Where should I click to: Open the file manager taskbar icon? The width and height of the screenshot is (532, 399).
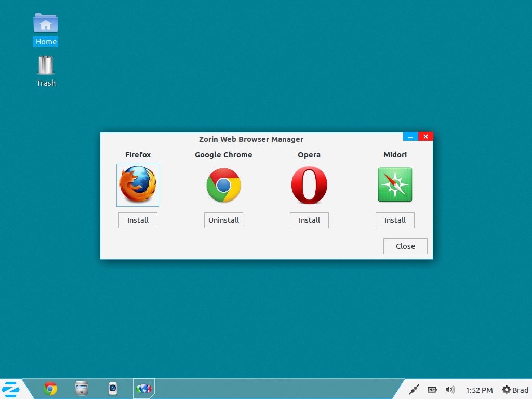click(82, 389)
